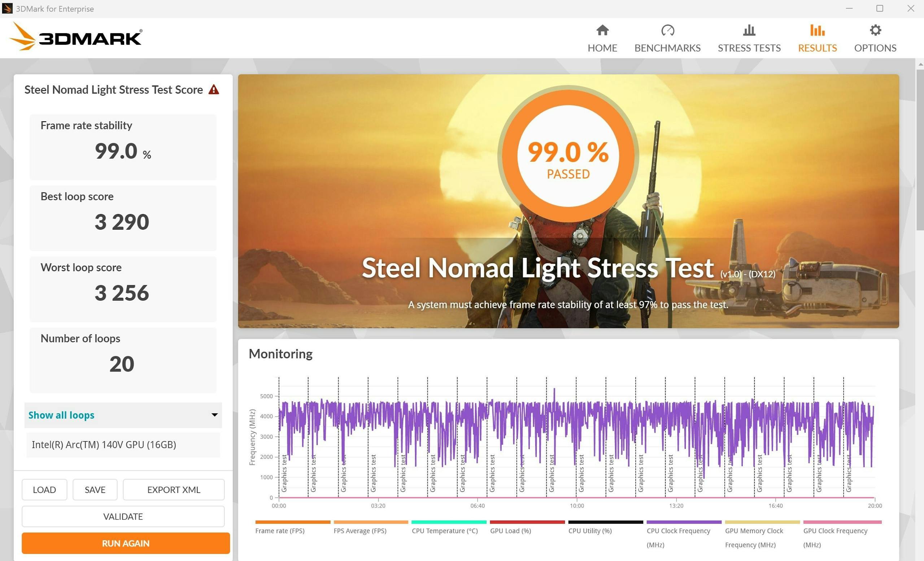Open the BENCHMARKS gauge icon
This screenshot has width=924, height=561.
tap(667, 30)
